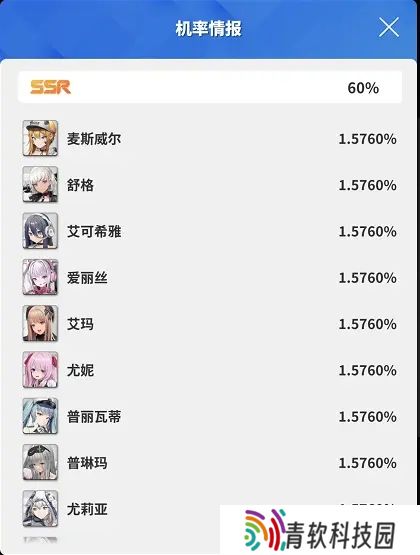Tap the 尤莉亚 character portrait
Image resolution: width=420 pixels, height=555 pixels.
[x=40, y=509]
